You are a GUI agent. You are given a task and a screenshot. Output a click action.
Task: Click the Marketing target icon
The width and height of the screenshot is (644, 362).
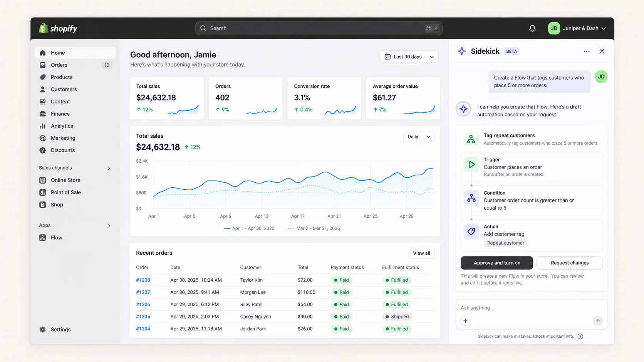click(43, 138)
